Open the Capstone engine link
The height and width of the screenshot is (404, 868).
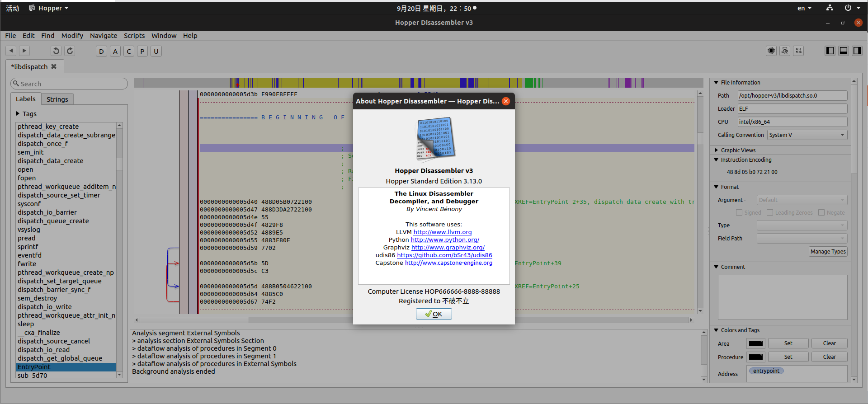[x=448, y=263]
